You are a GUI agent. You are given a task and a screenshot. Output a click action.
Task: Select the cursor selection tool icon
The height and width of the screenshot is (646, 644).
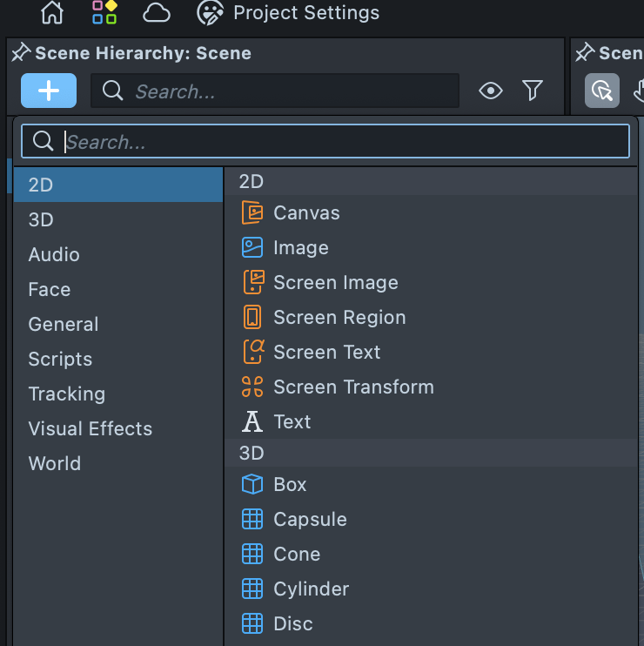click(601, 91)
